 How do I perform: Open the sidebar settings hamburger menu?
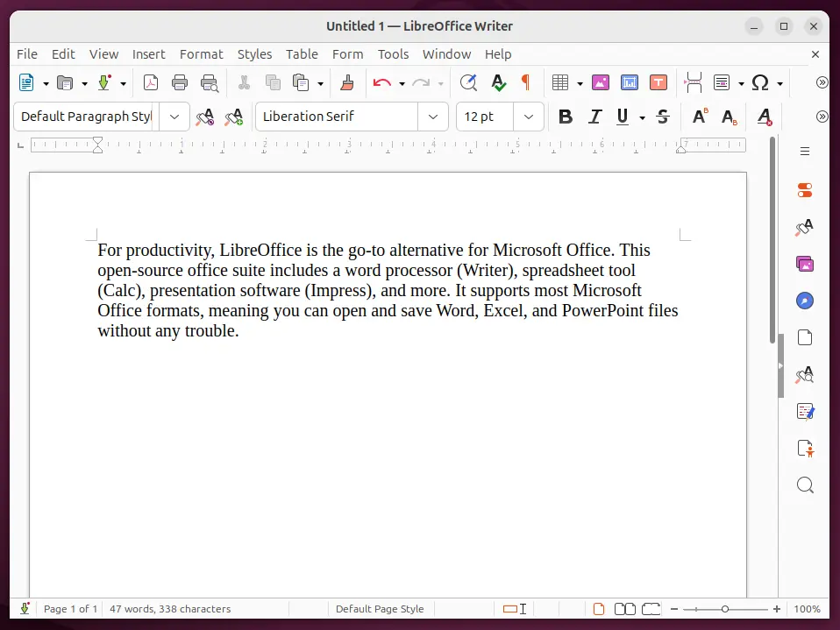(x=805, y=152)
